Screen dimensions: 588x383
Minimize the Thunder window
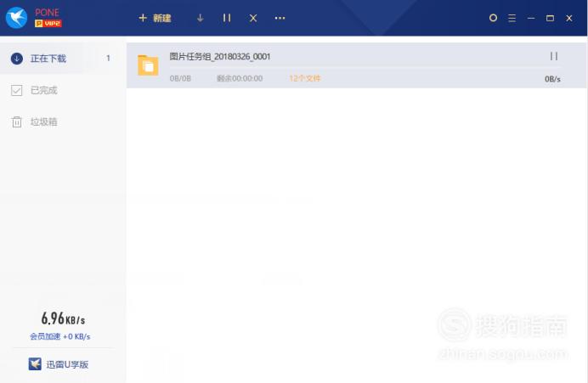[x=531, y=18]
